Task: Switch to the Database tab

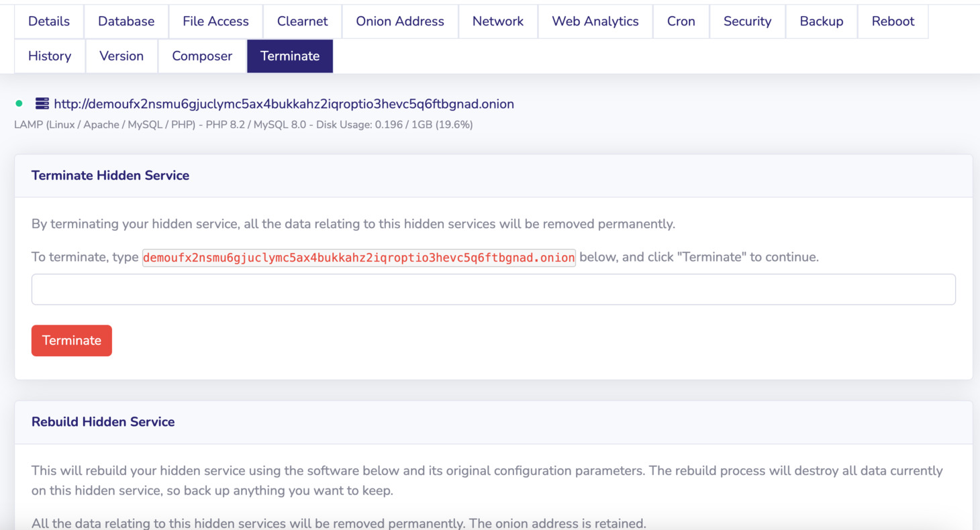Action: click(x=126, y=21)
